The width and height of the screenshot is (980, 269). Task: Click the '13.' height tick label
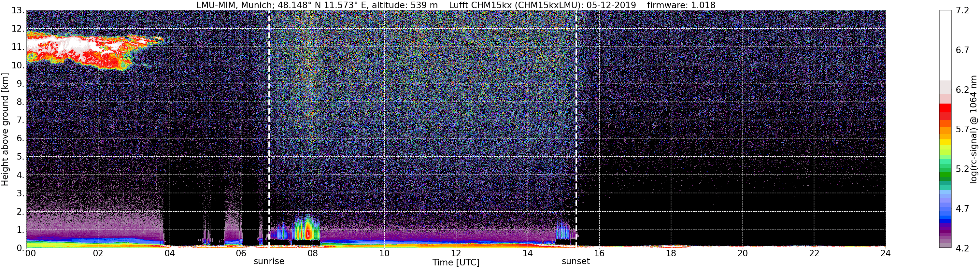pyautogui.click(x=18, y=11)
